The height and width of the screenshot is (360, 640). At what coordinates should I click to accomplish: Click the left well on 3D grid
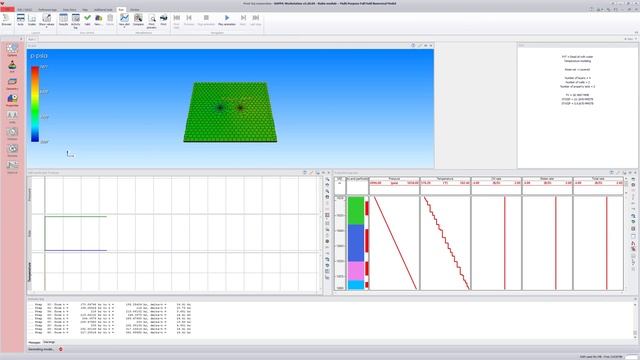click(220, 108)
